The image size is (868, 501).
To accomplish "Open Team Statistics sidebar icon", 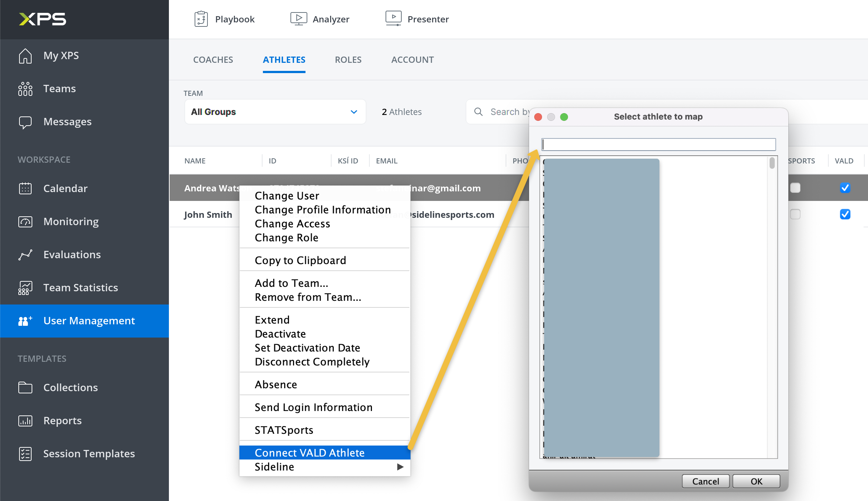I will click(25, 288).
